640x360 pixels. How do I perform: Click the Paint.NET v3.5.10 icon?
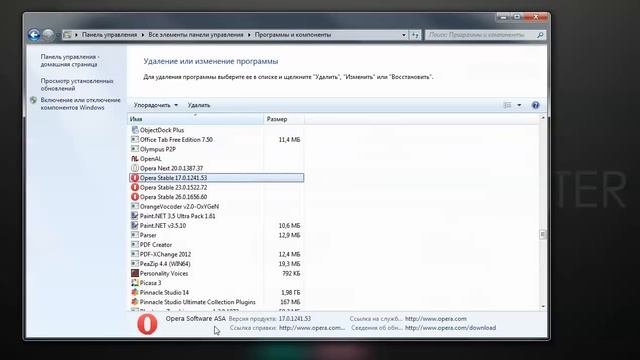point(135,225)
